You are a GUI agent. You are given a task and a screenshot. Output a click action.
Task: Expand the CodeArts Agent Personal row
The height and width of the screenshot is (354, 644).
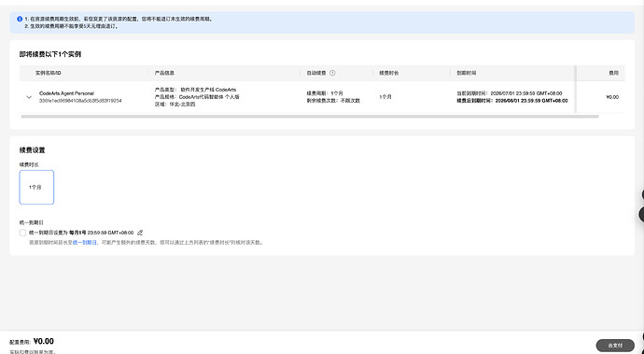click(x=29, y=97)
